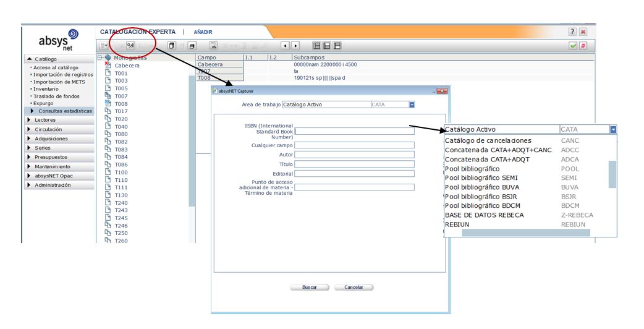Image resolution: width=644 pixels, height=329 pixels.
Task: Select T001 in the field tree
Action: pyautogui.click(x=121, y=73)
